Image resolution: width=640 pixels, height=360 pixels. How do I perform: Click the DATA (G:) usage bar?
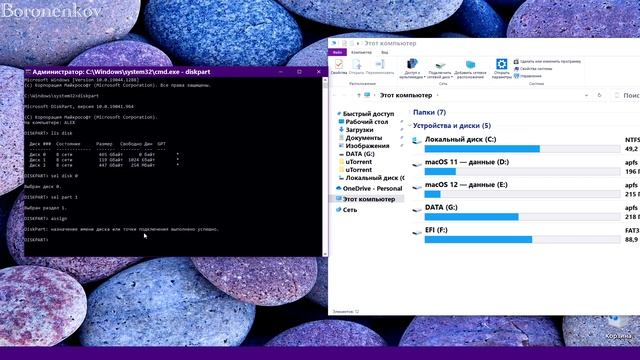[522, 217]
